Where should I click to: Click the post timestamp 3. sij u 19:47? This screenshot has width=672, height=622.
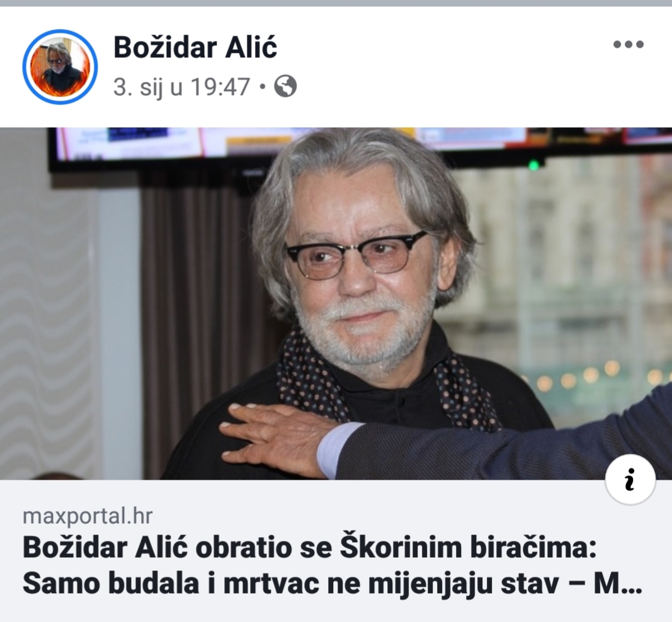click(182, 87)
